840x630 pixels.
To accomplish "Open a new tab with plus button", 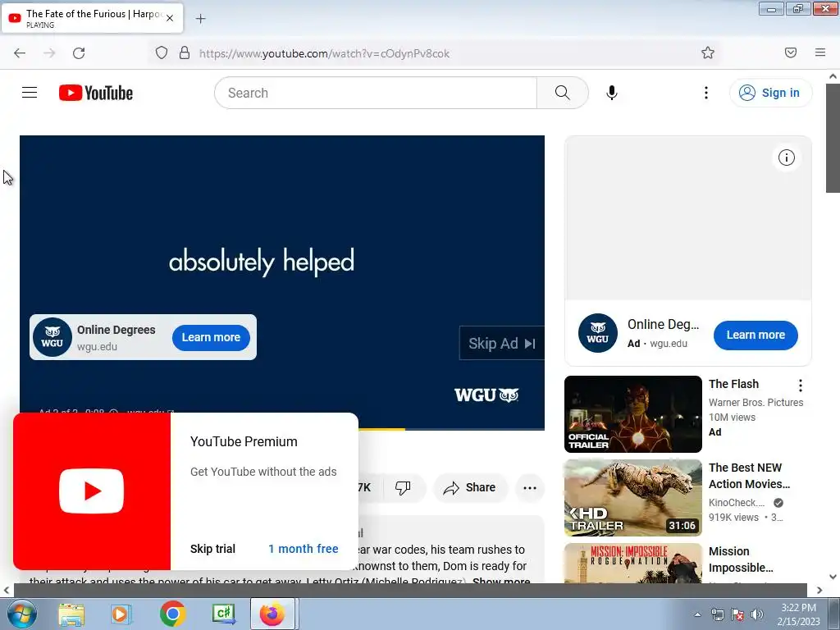I will [200, 19].
